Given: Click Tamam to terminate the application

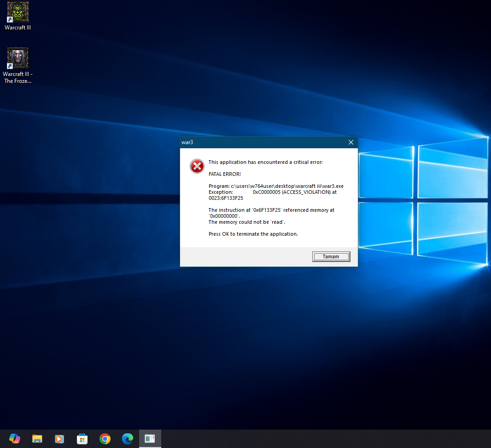Looking at the screenshot, I should (x=331, y=256).
